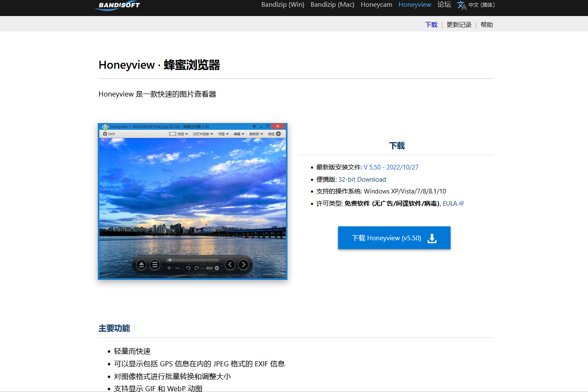Select the Honeyview nav item
Image resolution: width=588 pixels, height=392 pixels.
415,5
